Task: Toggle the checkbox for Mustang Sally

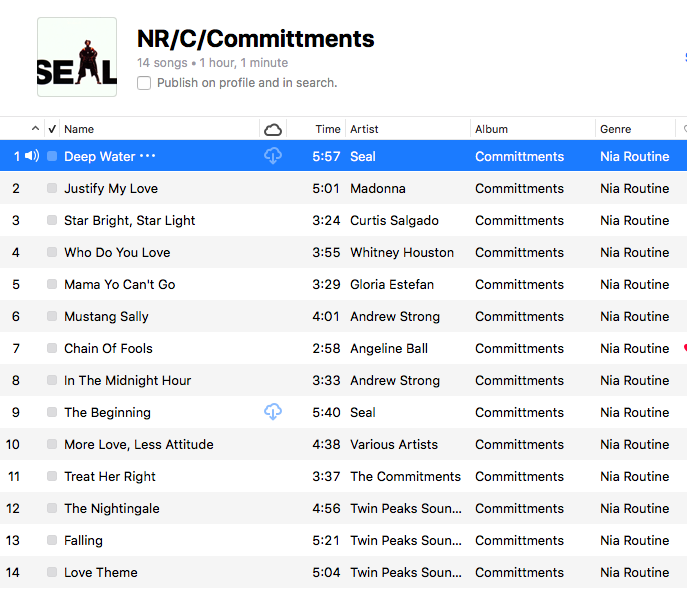Action: pos(52,316)
